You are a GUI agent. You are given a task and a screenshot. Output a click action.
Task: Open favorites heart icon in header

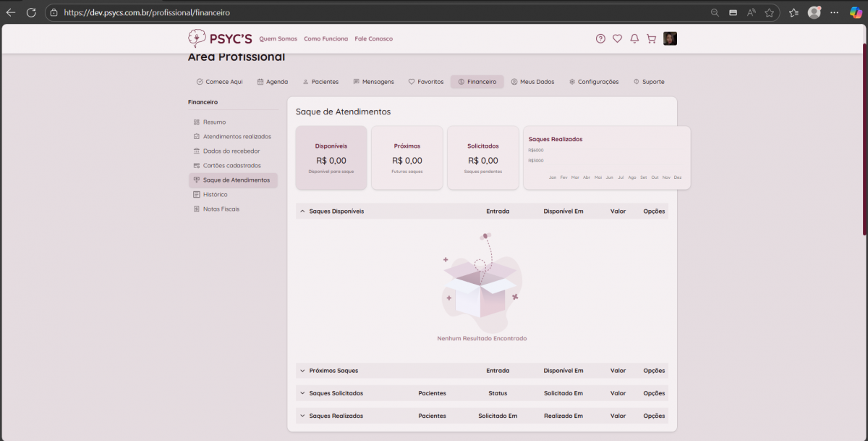click(x=617, y=39)
